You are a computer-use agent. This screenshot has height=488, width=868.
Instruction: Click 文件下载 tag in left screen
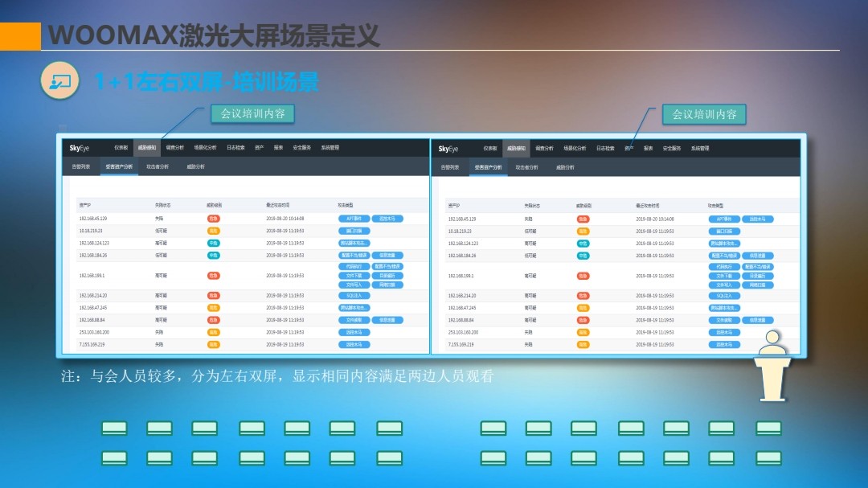[x=354, y=276]
